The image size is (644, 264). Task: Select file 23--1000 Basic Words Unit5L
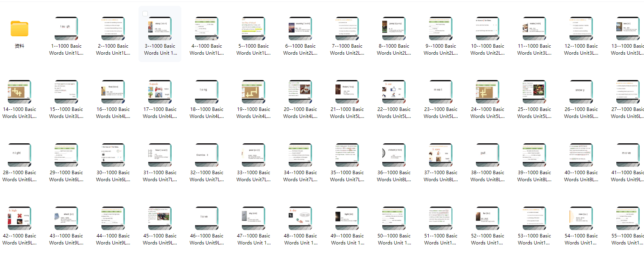441,92
